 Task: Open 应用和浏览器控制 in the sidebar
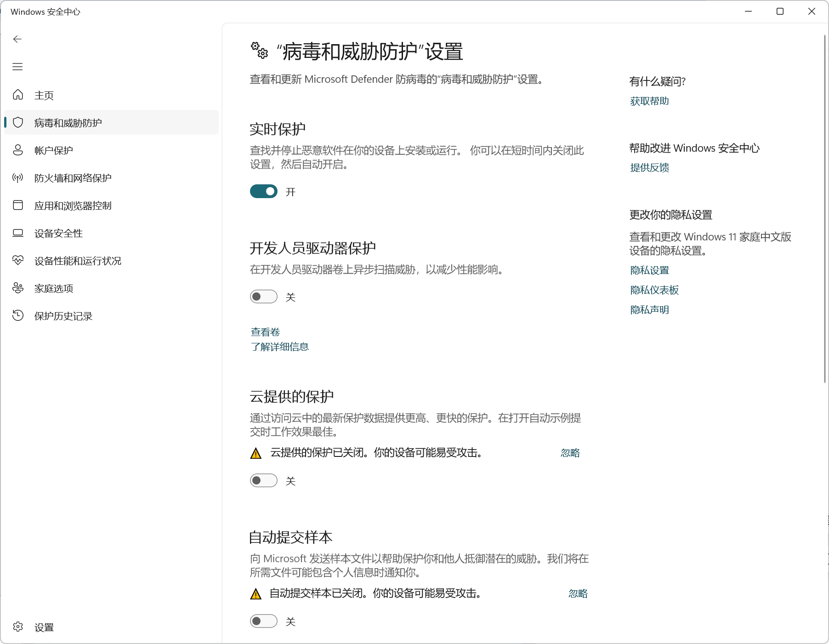(111, 205)
